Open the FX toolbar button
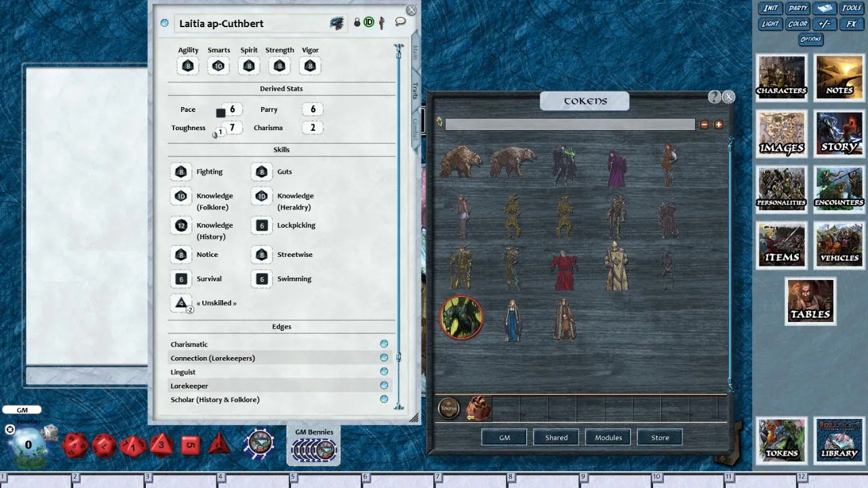Image resolution: width=868 pixels, height=488 pixels. pos(851,24)
